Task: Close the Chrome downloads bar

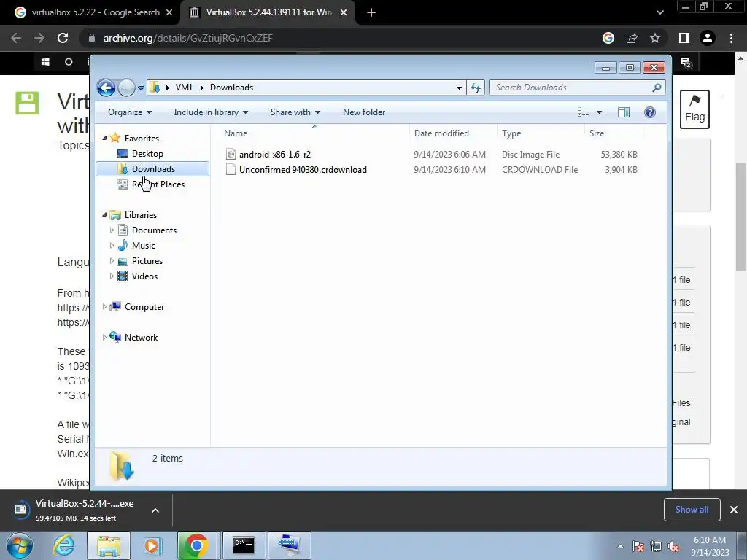Action: pyautogui.click(x=734, y=510)
